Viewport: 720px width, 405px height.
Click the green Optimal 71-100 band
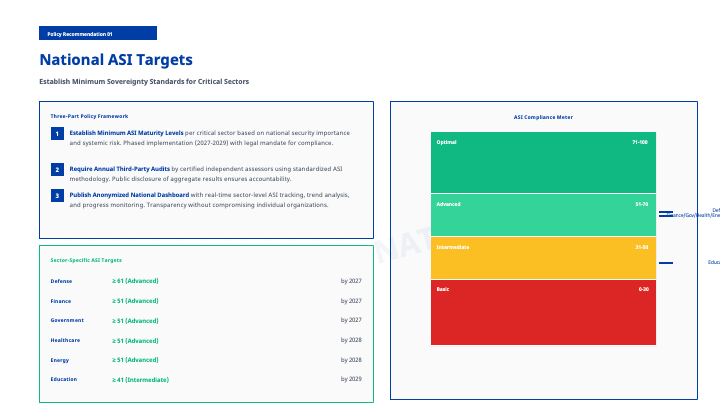click(543, 162)
